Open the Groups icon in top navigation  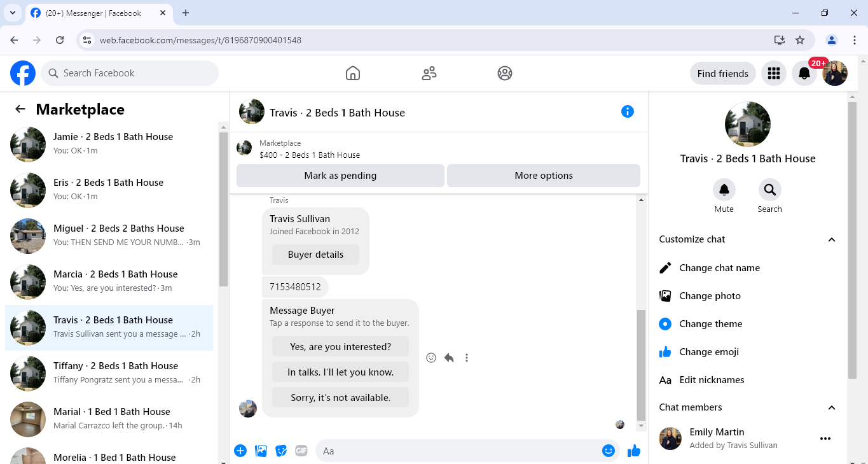[x=505, y=73]
